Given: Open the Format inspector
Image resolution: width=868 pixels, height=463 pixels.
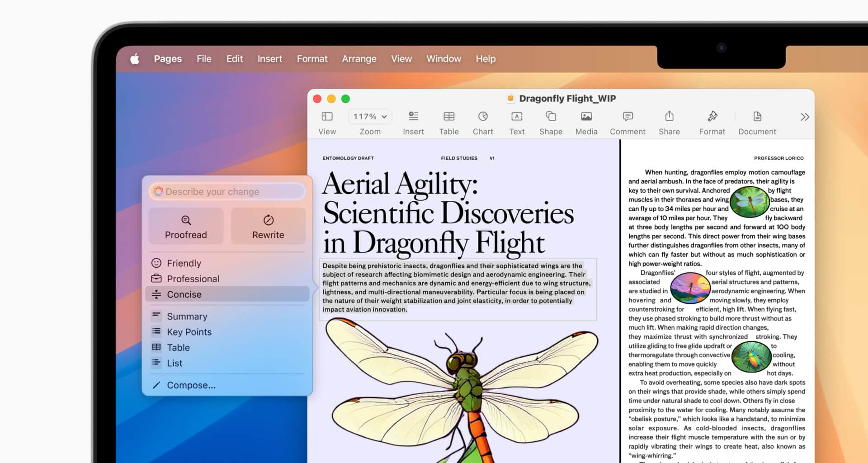Looking at the screenshot, I should 712,116.
